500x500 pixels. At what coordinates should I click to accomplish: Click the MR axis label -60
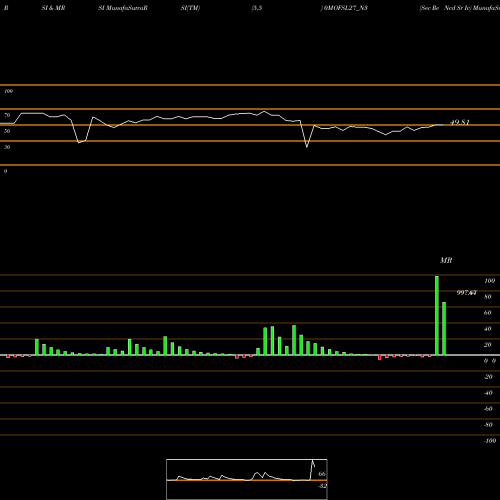(488, 409)
